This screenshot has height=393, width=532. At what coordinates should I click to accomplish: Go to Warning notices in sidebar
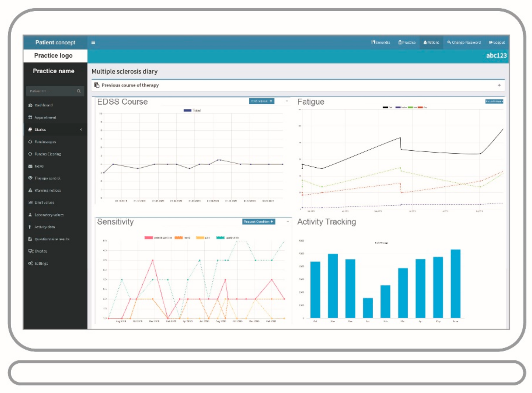click(47, 190)
